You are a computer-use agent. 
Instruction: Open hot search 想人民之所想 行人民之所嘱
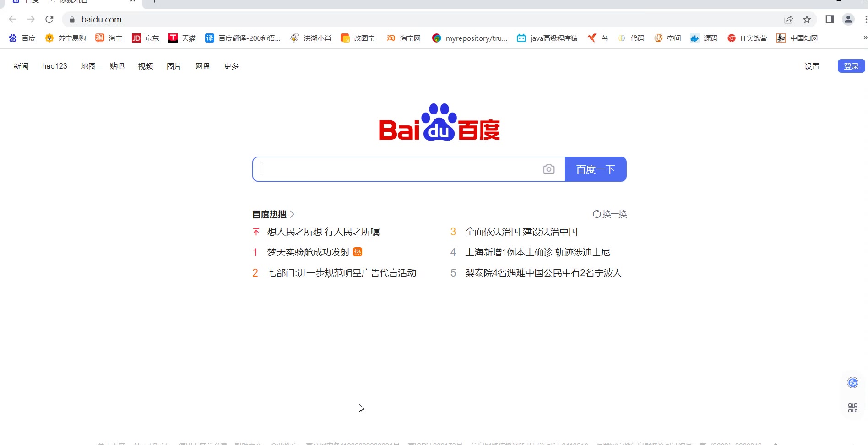coord(323,232)
